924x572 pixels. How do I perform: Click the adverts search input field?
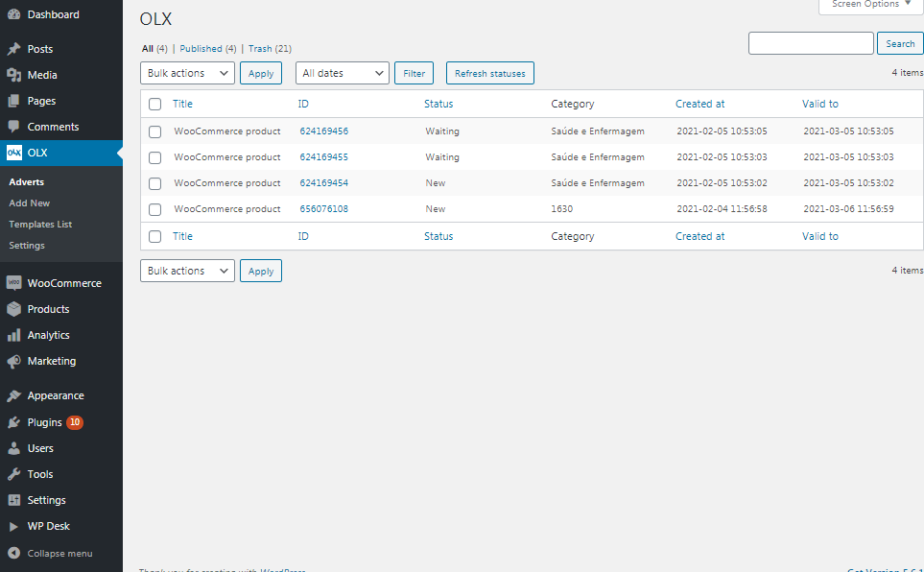click(x=811, y=43)
